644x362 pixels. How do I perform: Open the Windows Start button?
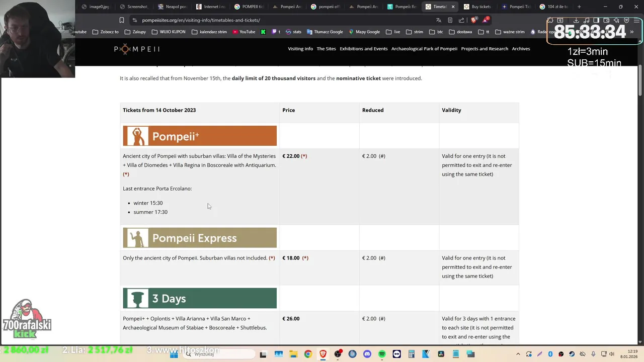pyautogui.click(x=174, y=354)
